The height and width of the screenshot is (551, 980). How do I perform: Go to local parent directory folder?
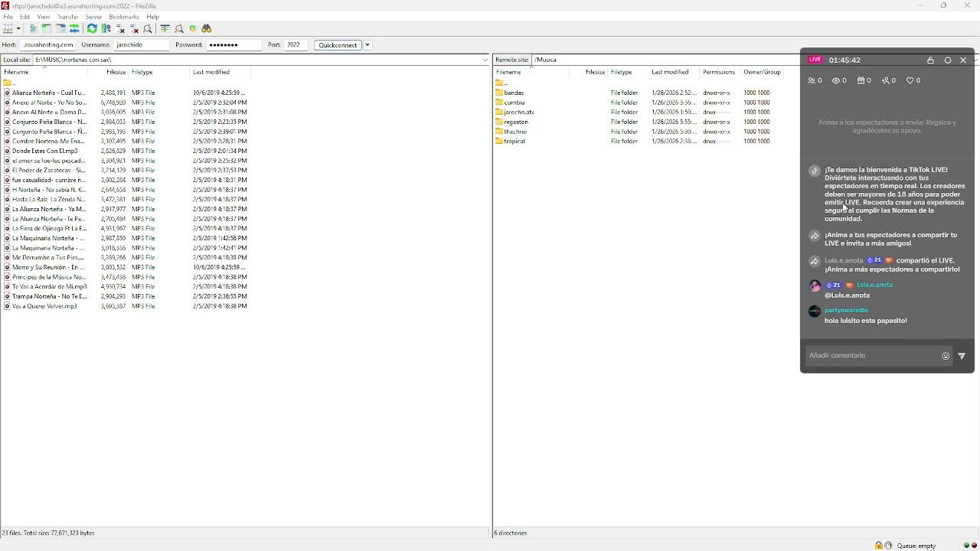coord(8,83)
